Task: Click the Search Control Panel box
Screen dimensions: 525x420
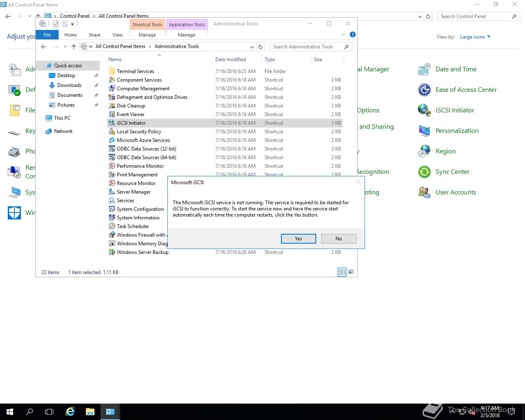Action: pos(478,16)
